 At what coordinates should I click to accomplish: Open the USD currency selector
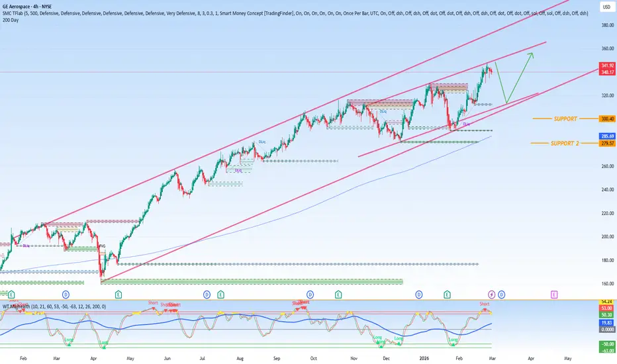coord(606,7)
